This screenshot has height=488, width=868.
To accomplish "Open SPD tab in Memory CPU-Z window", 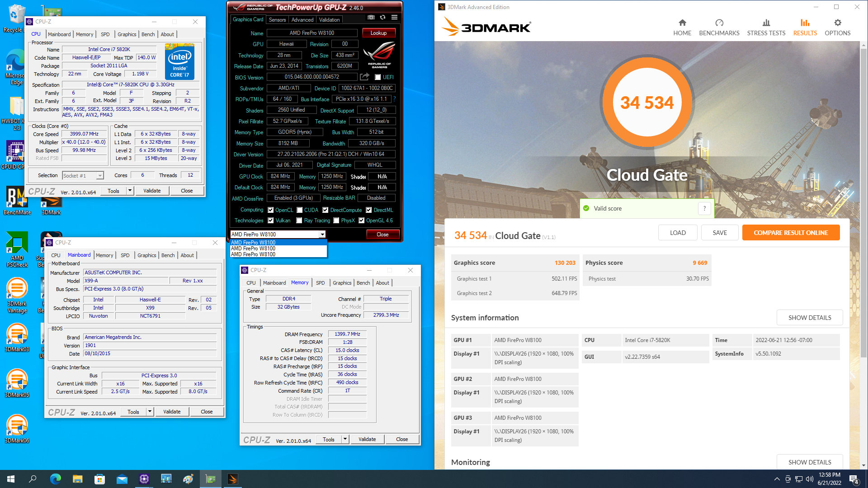I will [x=320, y=283].
